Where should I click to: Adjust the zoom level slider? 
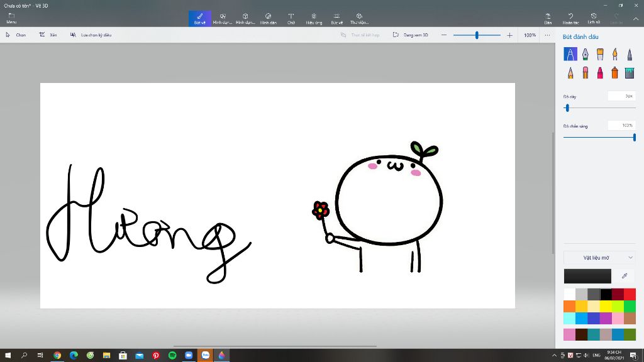coord(477,35)
